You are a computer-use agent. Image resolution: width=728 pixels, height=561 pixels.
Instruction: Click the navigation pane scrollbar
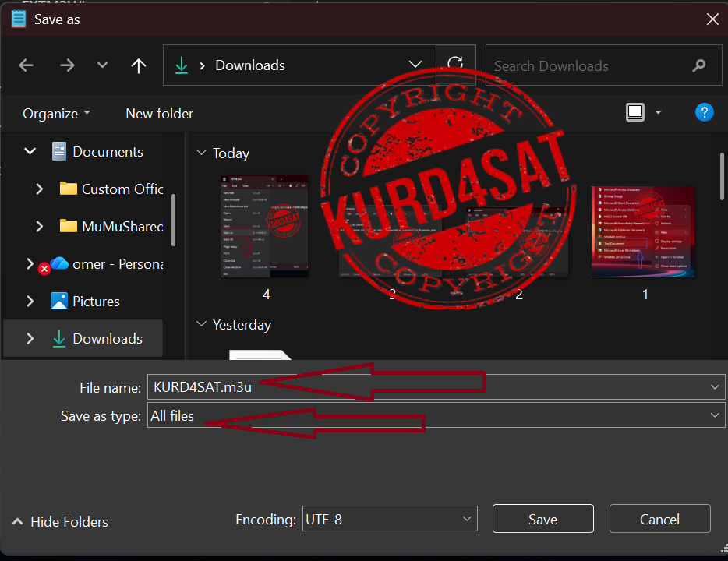coord(174,220)
